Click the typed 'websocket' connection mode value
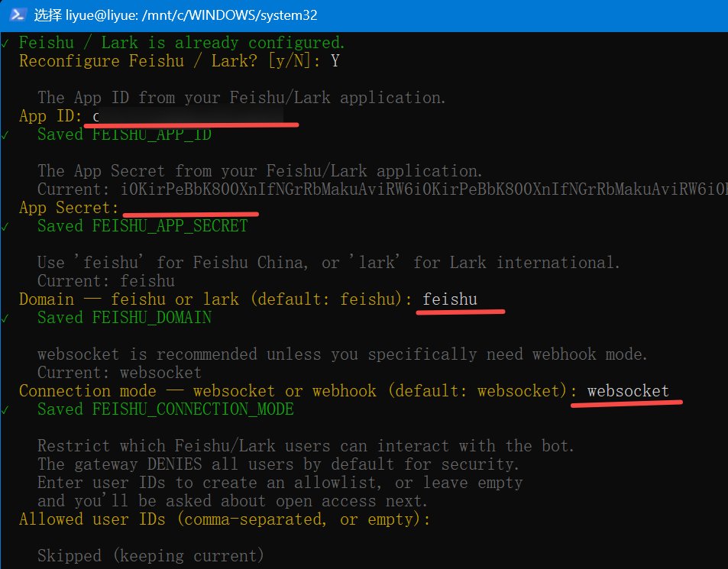728x569 pixels. coord(628,391)
